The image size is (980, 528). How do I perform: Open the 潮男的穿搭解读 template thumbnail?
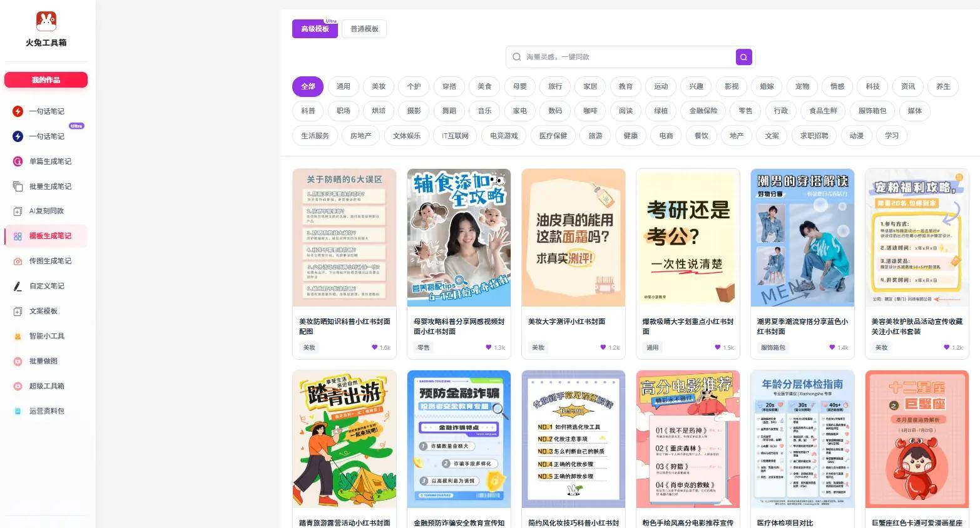(x=802, y=238)
